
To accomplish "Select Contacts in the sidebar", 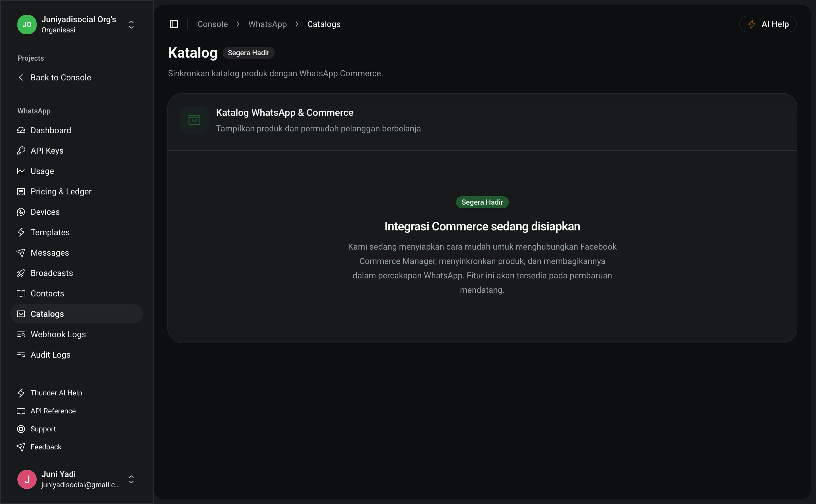I will click(x=77, y=294).
